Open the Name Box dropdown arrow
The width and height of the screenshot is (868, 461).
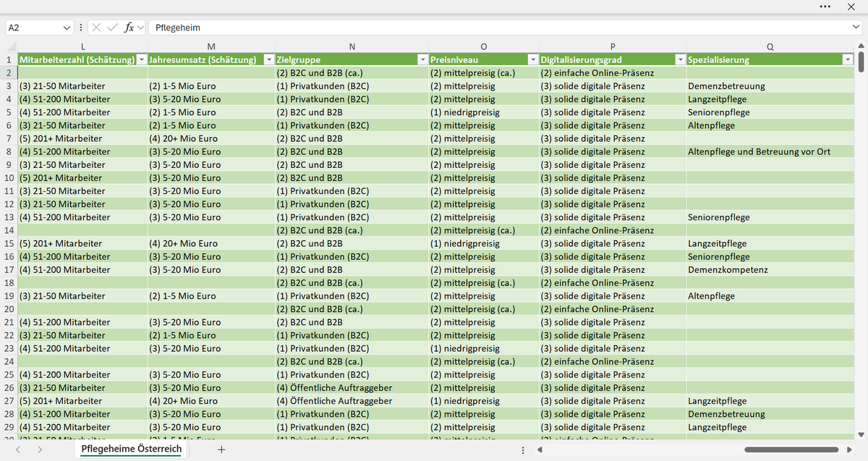68,28
